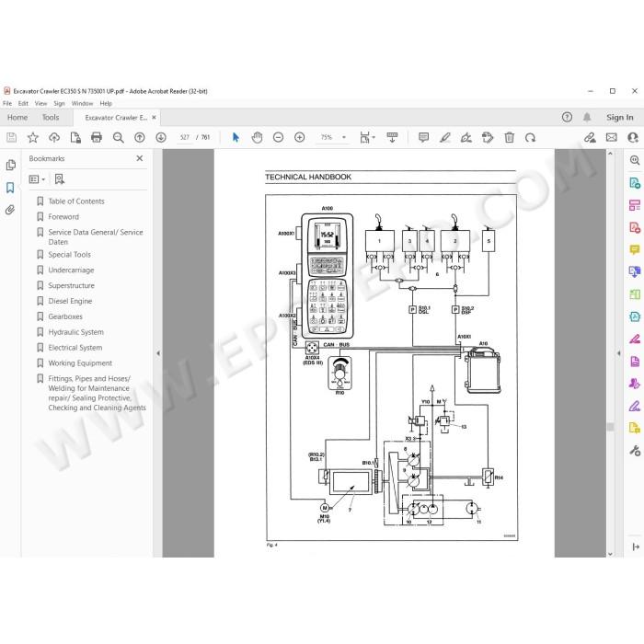Screen dimensions: 644x644
Task: Open the Superstructure bookmark
Action: tap(72, 285)
